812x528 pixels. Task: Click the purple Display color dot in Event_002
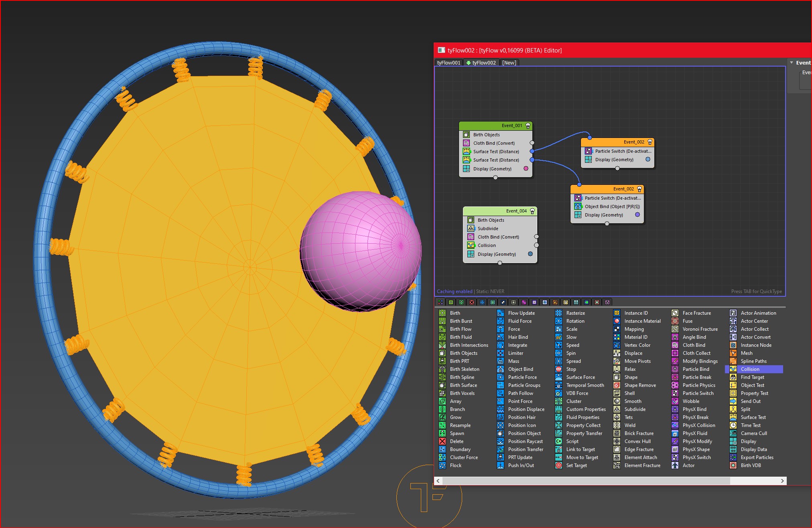point(637,215)
